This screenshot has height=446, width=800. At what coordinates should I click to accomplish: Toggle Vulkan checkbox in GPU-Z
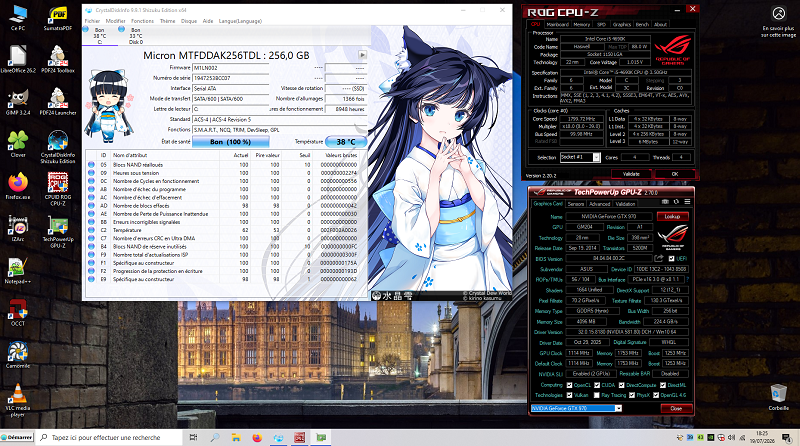[x=569, y=395]
